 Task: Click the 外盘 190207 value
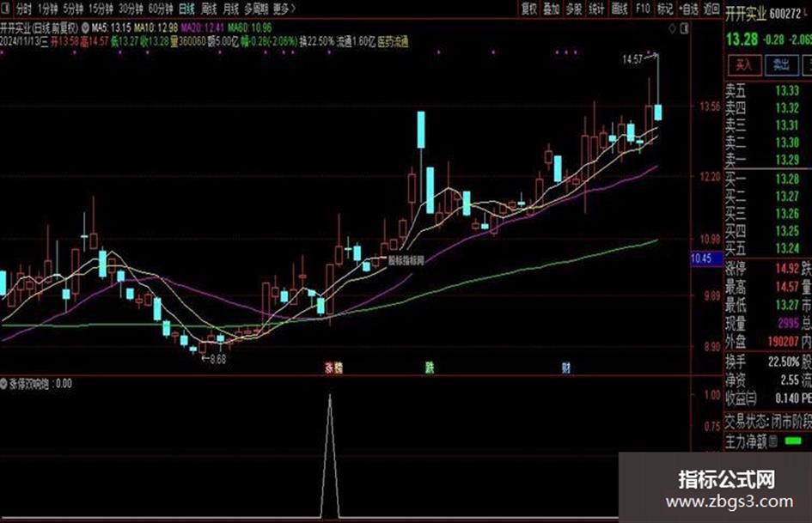(x=783, y=341)
